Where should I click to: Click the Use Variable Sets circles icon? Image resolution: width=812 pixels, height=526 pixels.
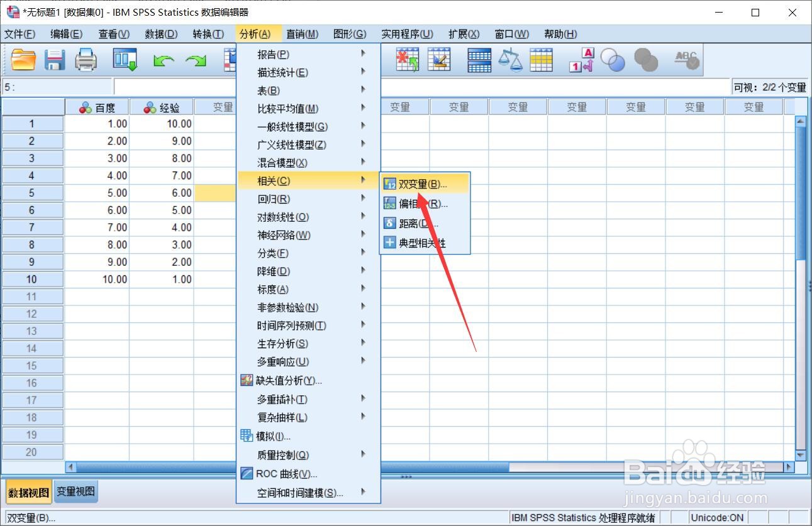613,60
